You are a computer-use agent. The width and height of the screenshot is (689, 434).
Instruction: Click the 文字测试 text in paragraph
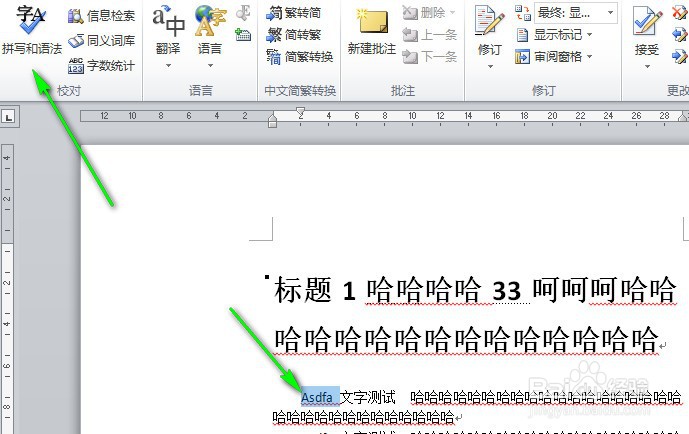click(368, 397)
